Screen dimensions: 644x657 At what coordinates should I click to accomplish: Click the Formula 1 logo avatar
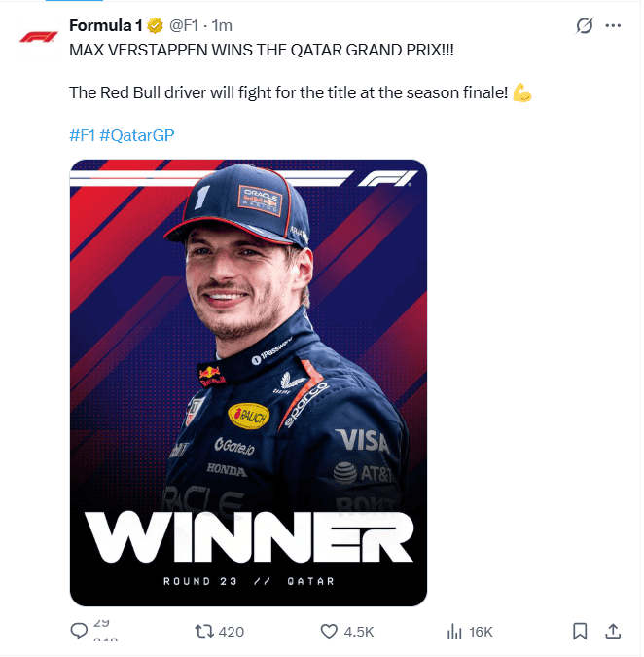(39, 37)
